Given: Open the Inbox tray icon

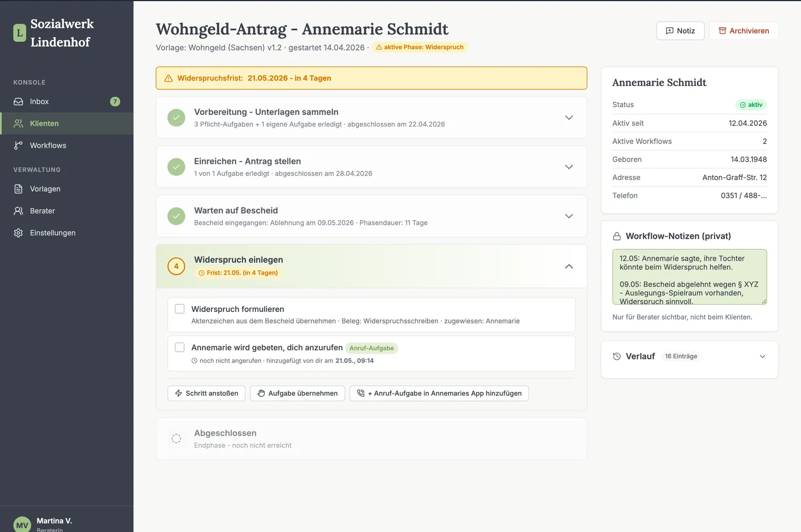Looking at the screenshot, I should (18, 101).
